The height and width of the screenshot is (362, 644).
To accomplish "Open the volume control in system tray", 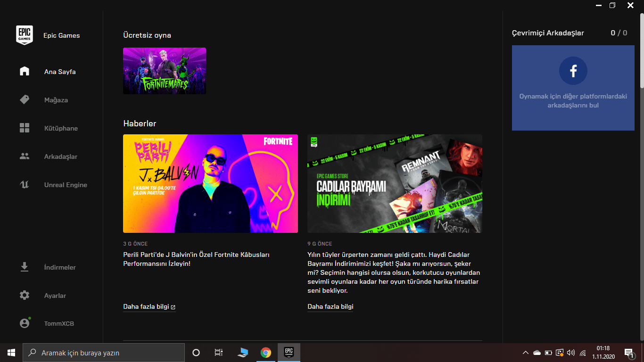I will coord(571,353).
